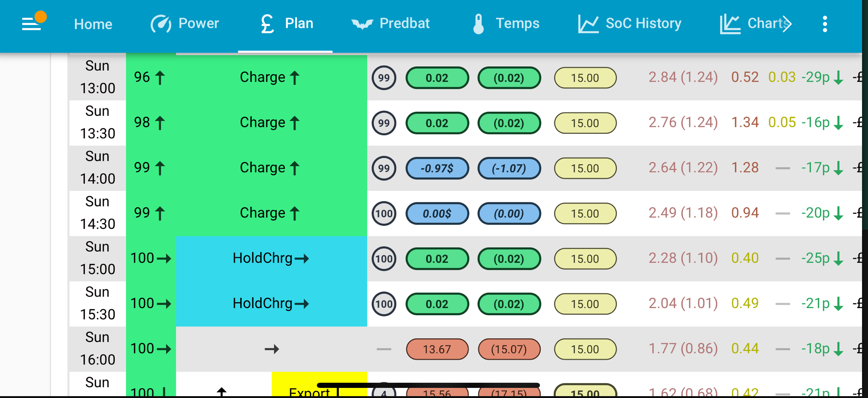Click the yellow Export cell
868x398 pixels.
pyautogui.click(x=319, y=384)
